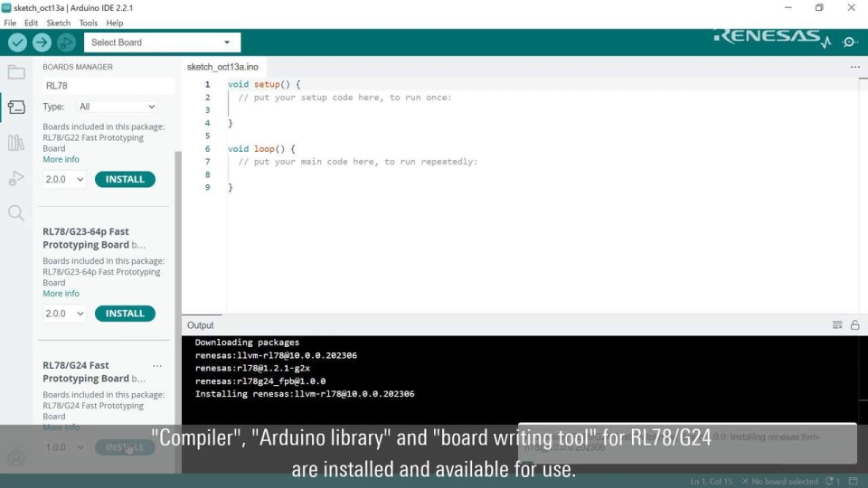Open the Sketchbook folder sidebar icon
Viewport: 868px width, 488px height.
point(16,72)
